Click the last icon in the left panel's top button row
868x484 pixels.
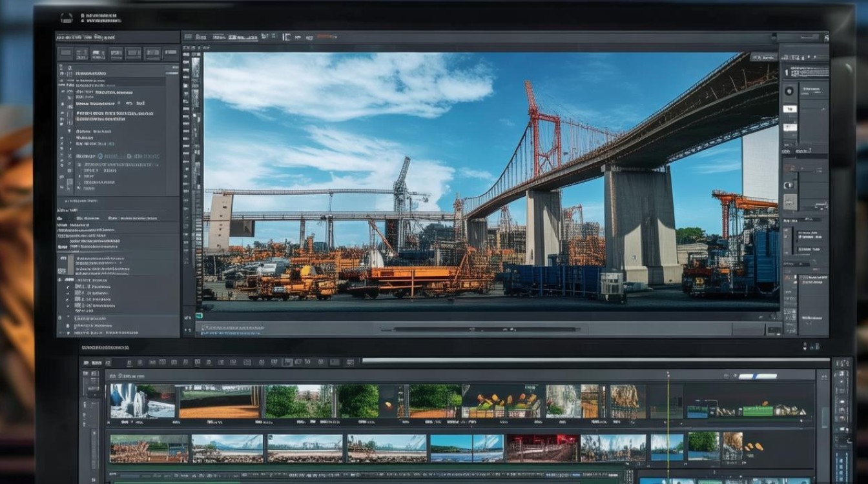coord(170,54)
